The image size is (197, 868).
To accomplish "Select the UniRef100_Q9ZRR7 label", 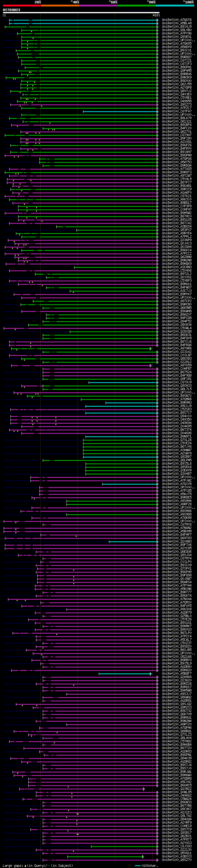I will pyautogui.click(x=177, y=457).
